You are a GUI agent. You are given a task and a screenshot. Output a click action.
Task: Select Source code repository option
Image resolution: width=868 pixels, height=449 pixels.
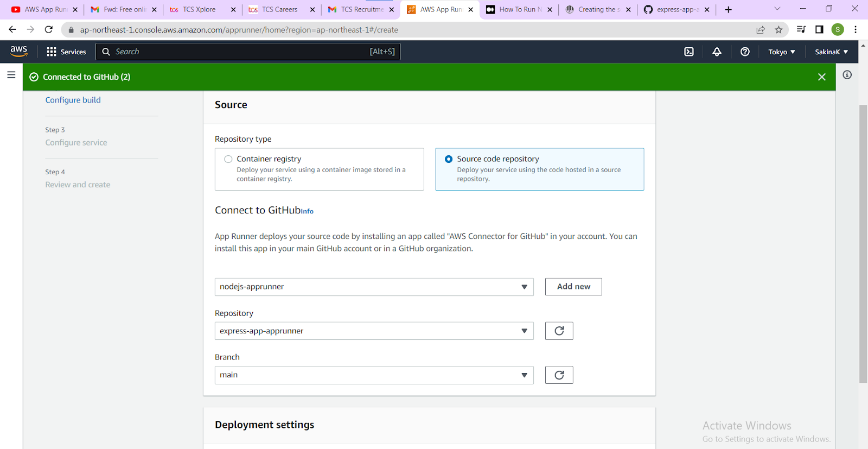coord(540,169)
